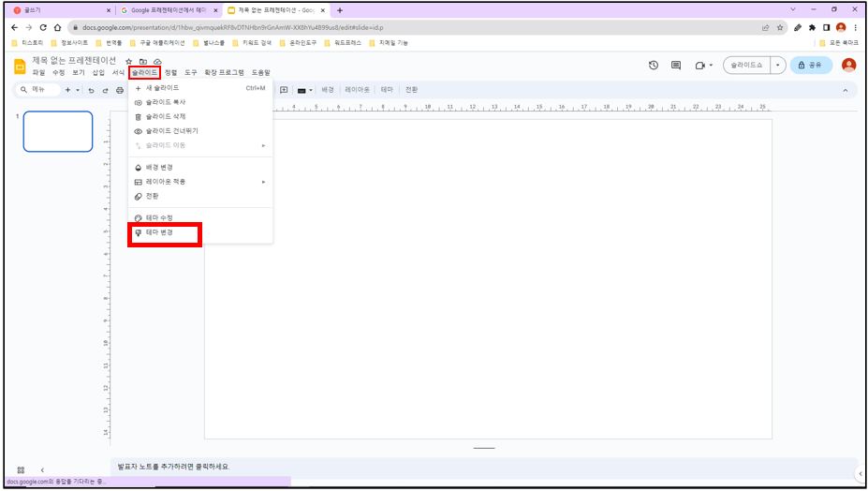Screen dimensions: 868x491
Task: Click the undo arrow in toolbar
Action: [x=92, y=90]
